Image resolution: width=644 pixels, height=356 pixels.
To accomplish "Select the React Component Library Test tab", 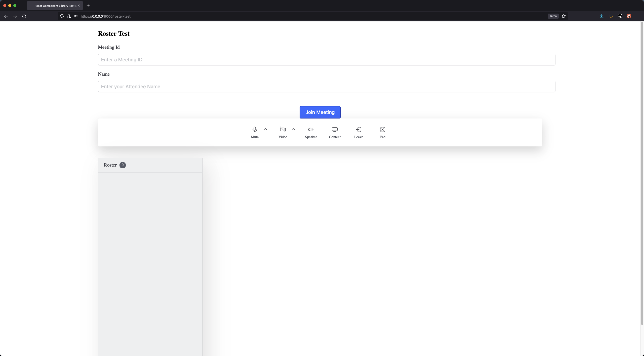I will click(54, 6).
